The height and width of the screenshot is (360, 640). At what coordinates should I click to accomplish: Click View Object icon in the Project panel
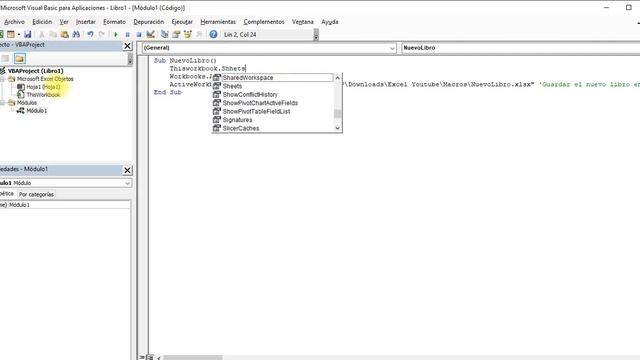(x=4, y=59)
